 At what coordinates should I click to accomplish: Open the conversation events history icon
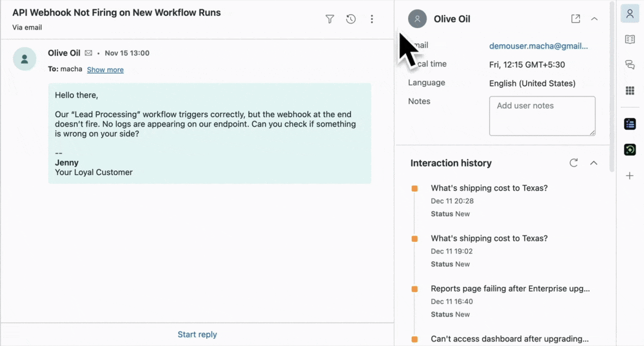pyautogui.click(x=351, y=19)
